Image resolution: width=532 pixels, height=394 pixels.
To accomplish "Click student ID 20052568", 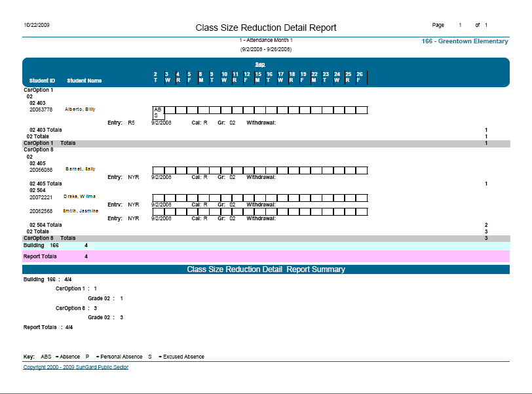I will click(41, 212).
